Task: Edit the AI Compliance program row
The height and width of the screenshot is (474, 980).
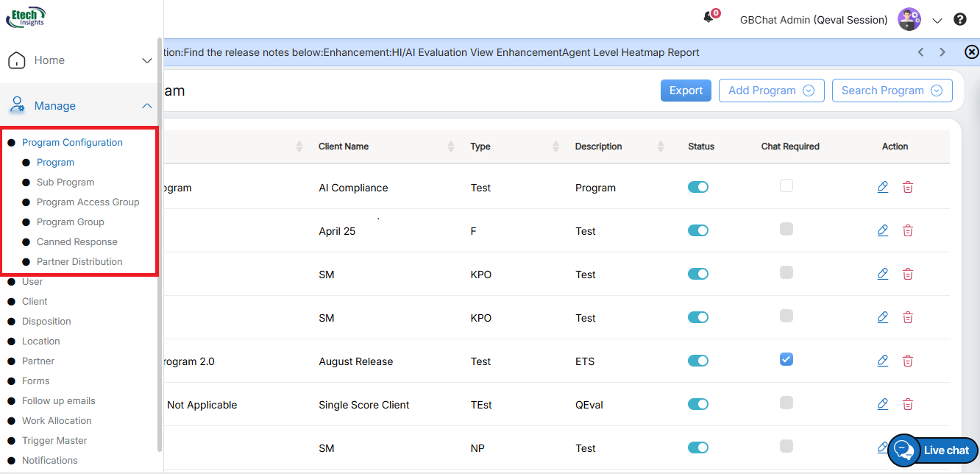Action: click(883, 187)
